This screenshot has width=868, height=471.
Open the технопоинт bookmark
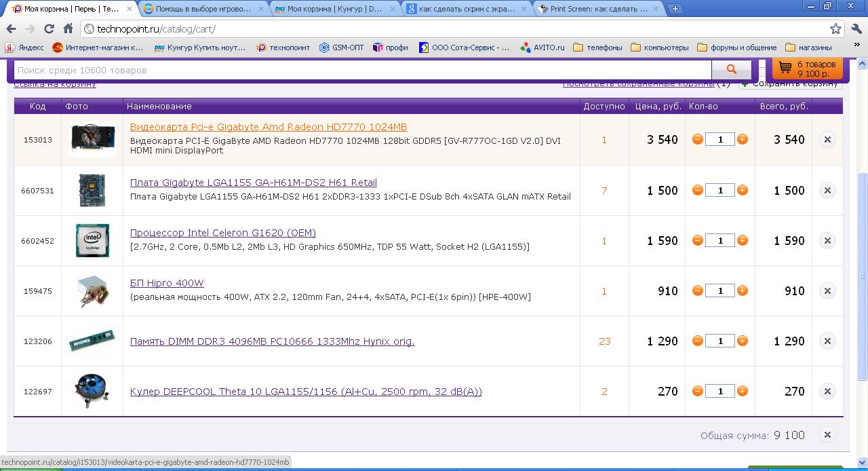(283, 48)
